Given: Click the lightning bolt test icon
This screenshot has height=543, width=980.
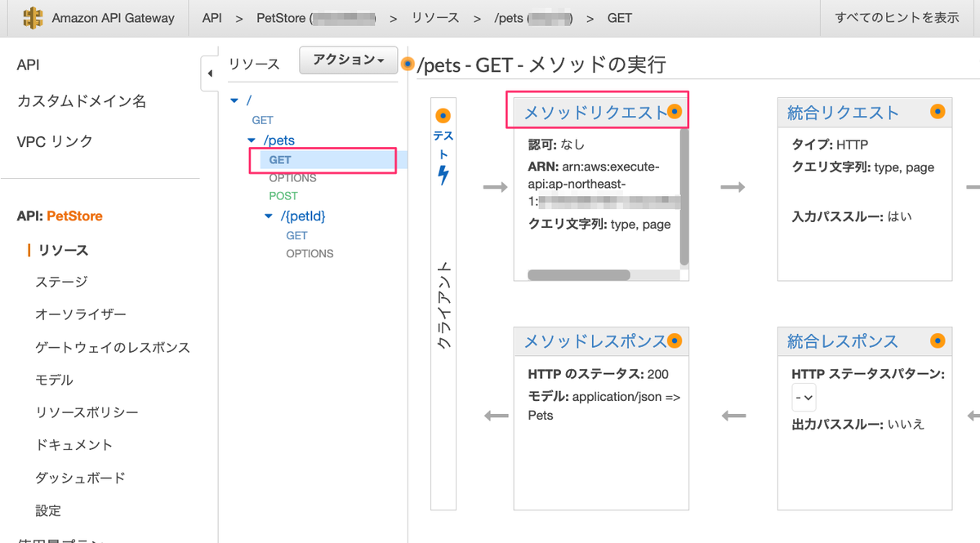Looking at the screenshot, I should 443,174.
